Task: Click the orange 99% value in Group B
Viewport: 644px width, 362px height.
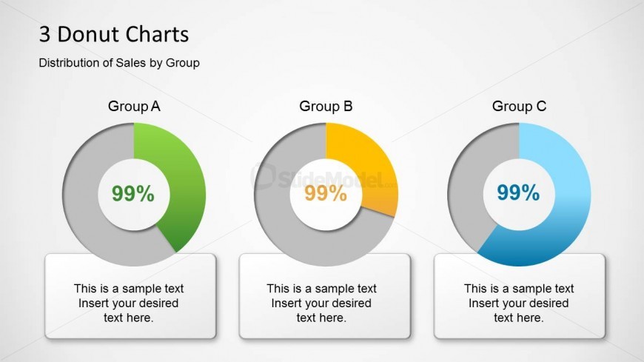Action: [326, 194]
